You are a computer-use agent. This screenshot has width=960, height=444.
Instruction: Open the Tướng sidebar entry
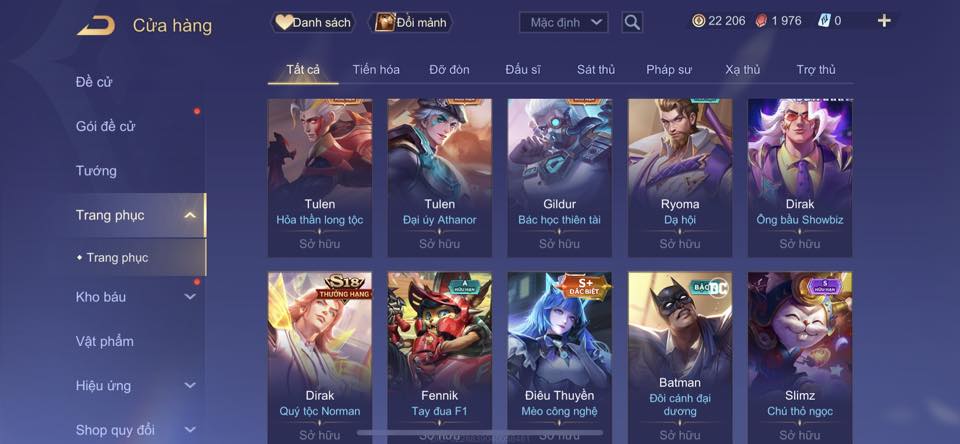pyautogui.click(x=96, y=171)
